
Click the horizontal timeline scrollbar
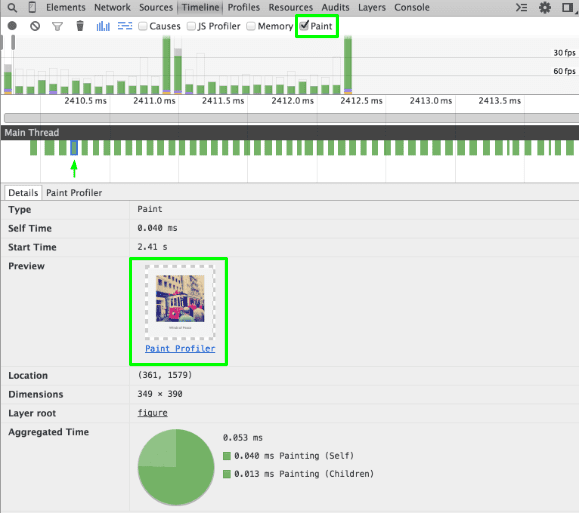pyautogui.click(x=291, y=118)
